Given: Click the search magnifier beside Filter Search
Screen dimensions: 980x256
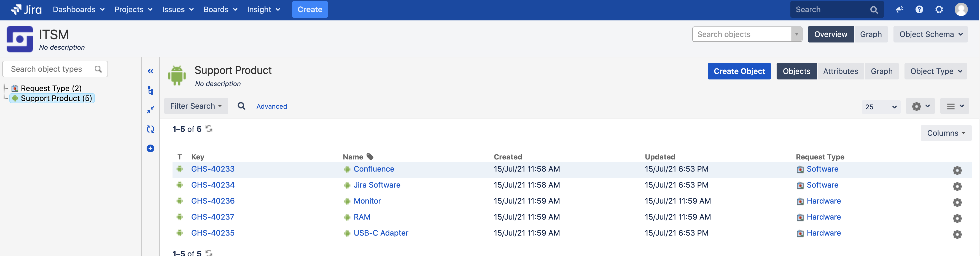Looking at the screenshot, I should tap(242, 106).
